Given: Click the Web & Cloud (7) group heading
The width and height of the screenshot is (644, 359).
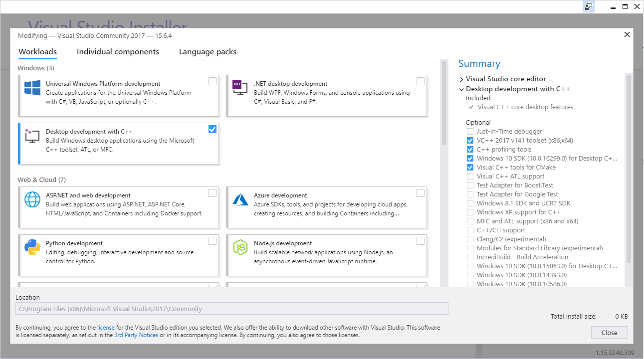Looking at the screenshot, I should tap(41, 179).
